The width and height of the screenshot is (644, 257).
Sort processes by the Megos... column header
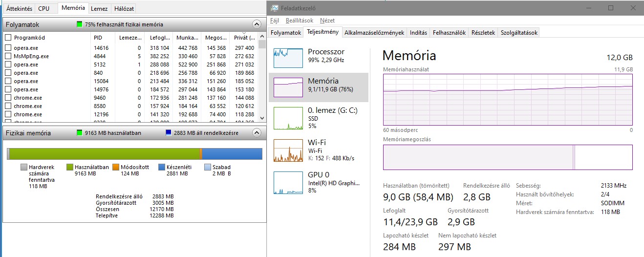[215, 37]
